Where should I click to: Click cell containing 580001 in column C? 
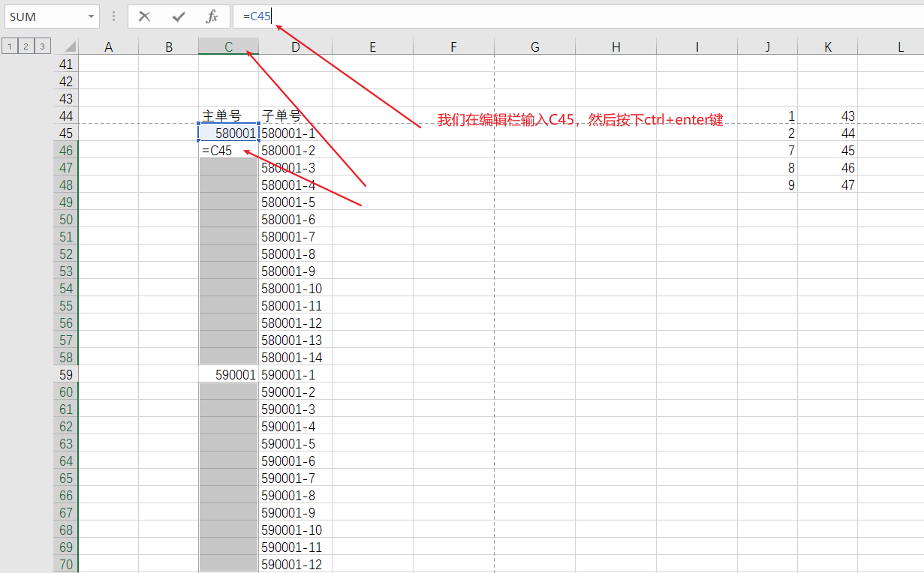(229, 133)
